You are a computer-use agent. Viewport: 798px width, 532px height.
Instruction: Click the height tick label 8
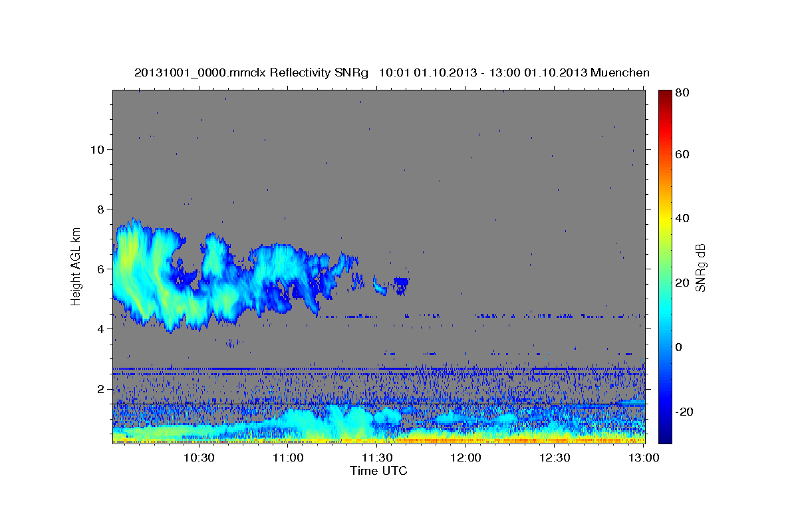pos(101,209)
